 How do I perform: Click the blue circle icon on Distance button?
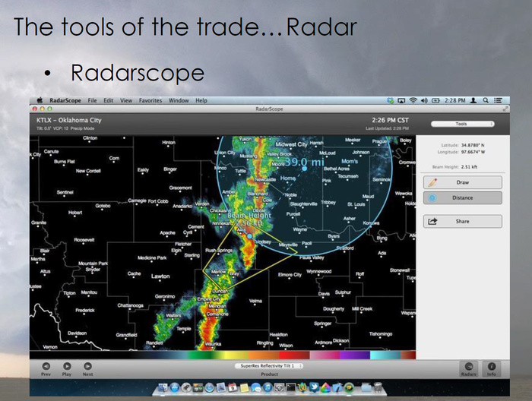(432, 197)
